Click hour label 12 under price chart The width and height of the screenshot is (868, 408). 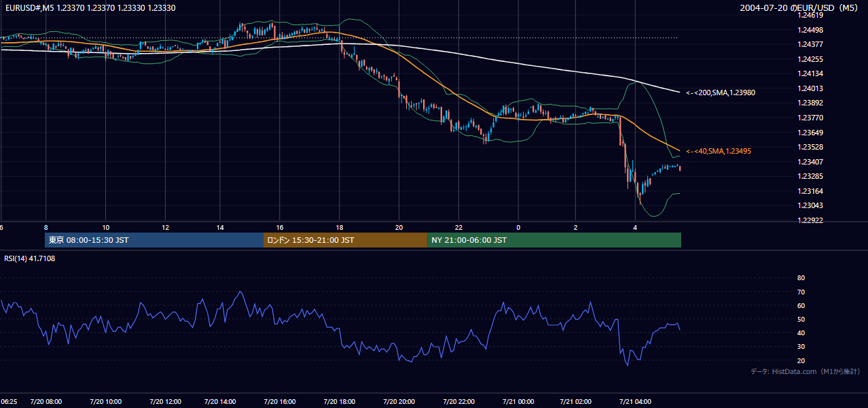tap(165, 227)
